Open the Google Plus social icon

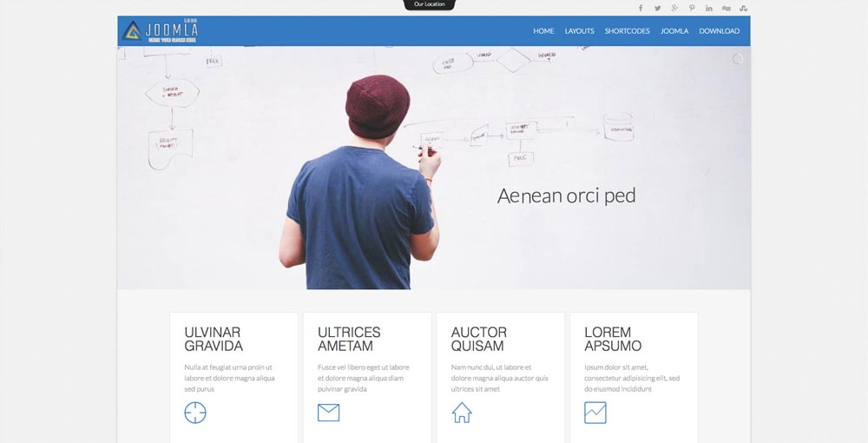(x=674, y=9)
